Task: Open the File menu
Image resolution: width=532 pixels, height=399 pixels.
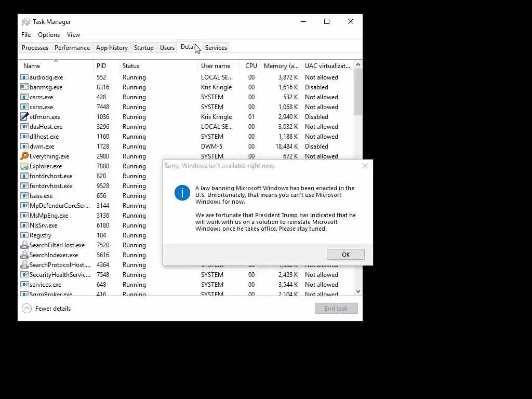Action: (x=26, y=35)
